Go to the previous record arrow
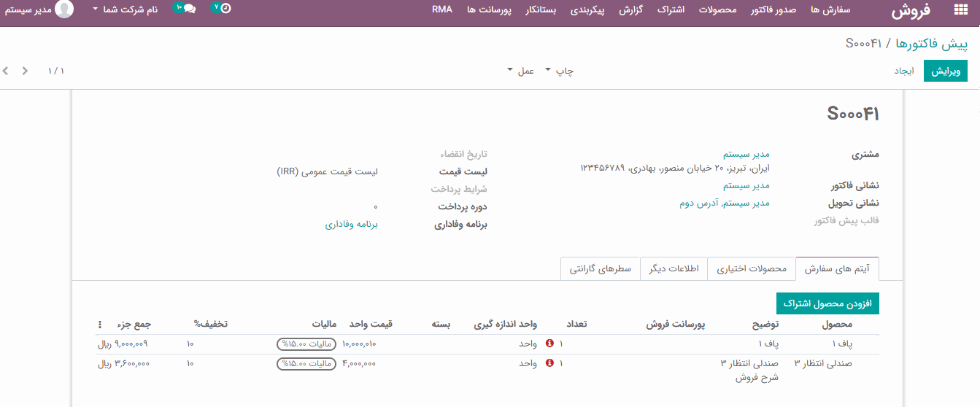The width and height of the screenshot is (980, 407). 7,71
